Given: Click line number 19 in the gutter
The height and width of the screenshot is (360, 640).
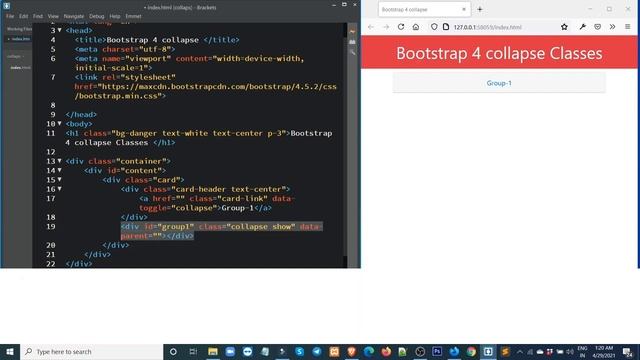Looking at the screenshot, I should click(51, 227).
